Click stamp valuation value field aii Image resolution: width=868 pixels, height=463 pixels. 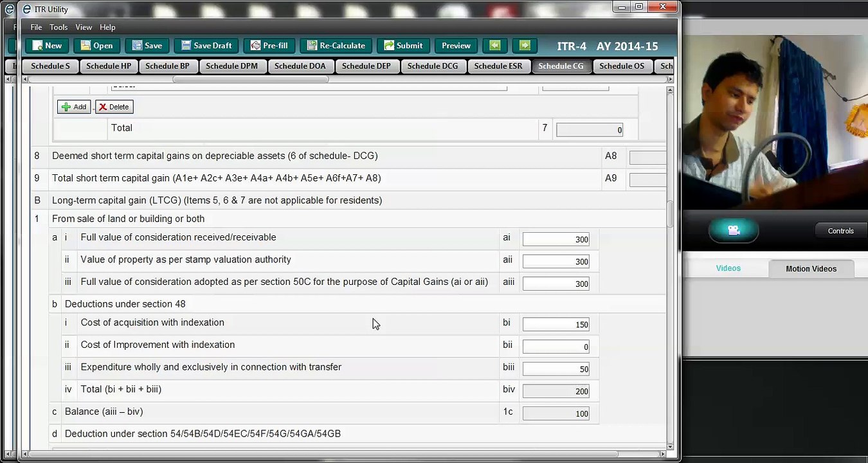pyautogui.click(x=556, y=261)
